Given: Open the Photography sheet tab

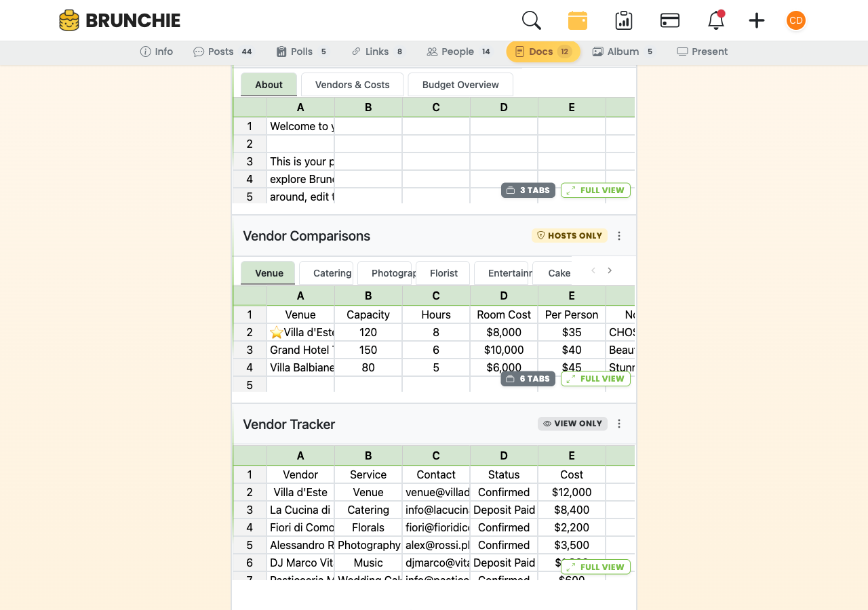Looking at the screenshot, I should point(384,273).
